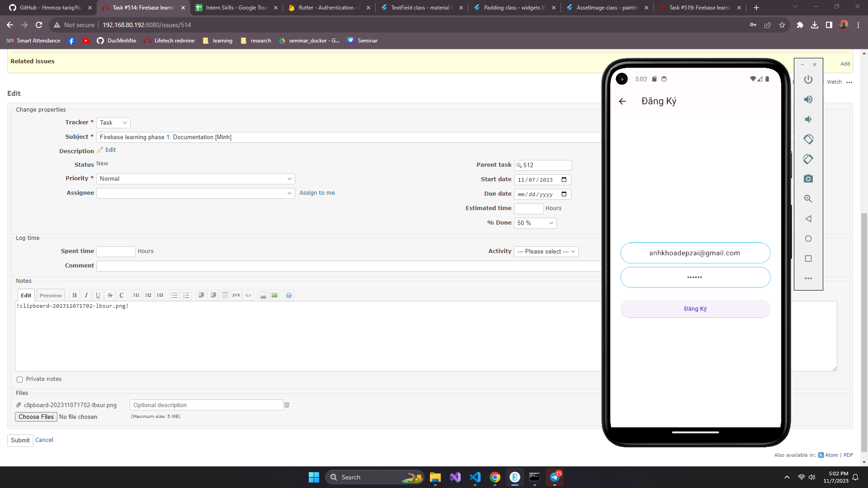The width and height of the screenshot is (868, 488).
Task: Open the % Done dropdown
Action: pos(535,223)
